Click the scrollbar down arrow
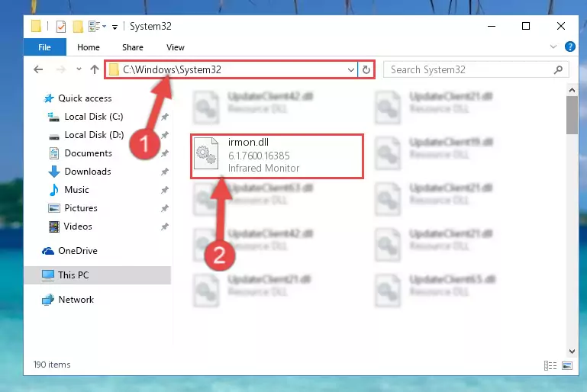This screenshot has height=392, width=587. (572, 352)
